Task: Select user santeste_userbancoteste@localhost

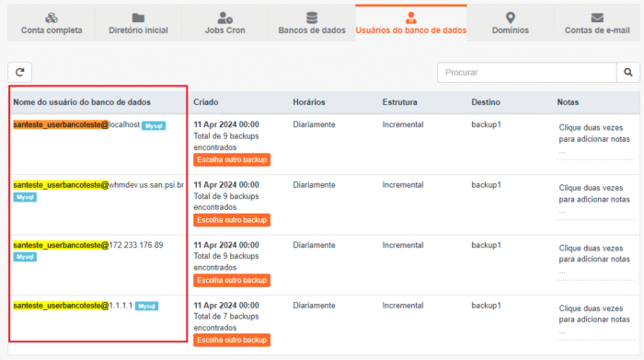Action: click(x=76, y=124)
